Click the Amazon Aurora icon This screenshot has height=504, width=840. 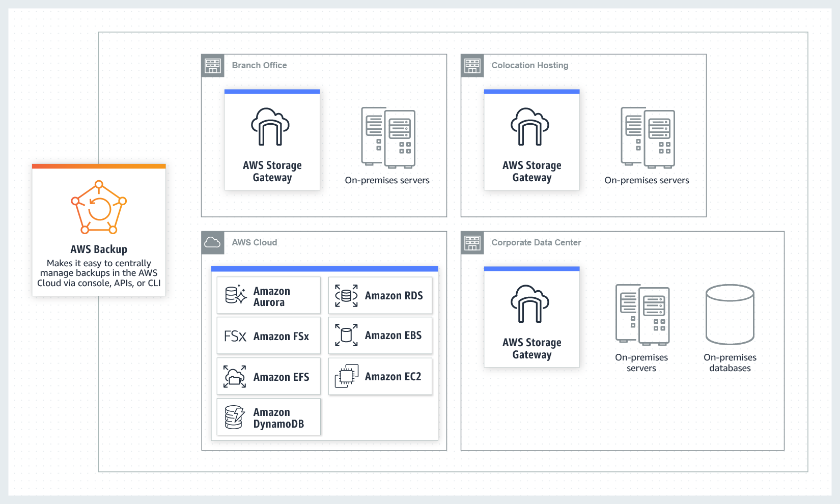coord(236,295)
